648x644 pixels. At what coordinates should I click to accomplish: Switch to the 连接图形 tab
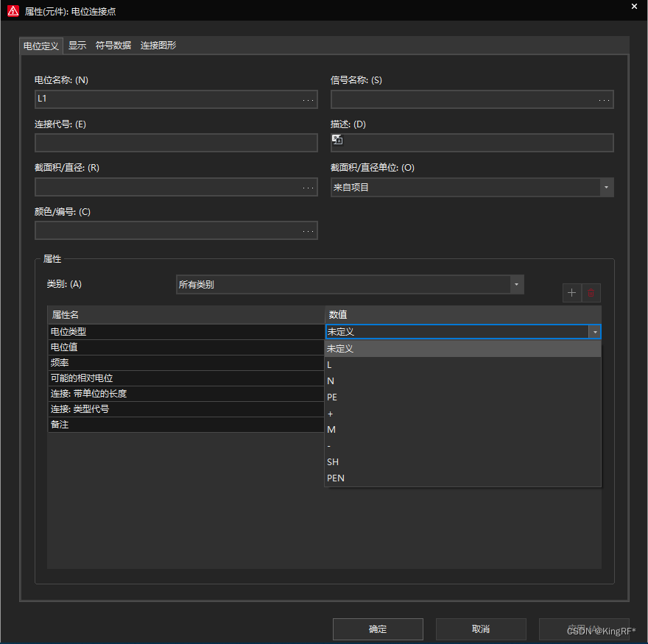pos(158,46)
